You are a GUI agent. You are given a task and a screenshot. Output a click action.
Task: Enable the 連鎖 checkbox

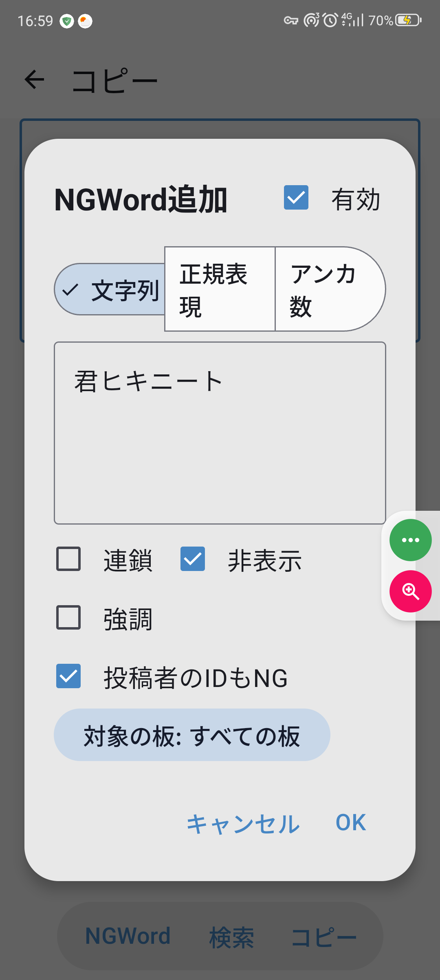pos(68,559)
